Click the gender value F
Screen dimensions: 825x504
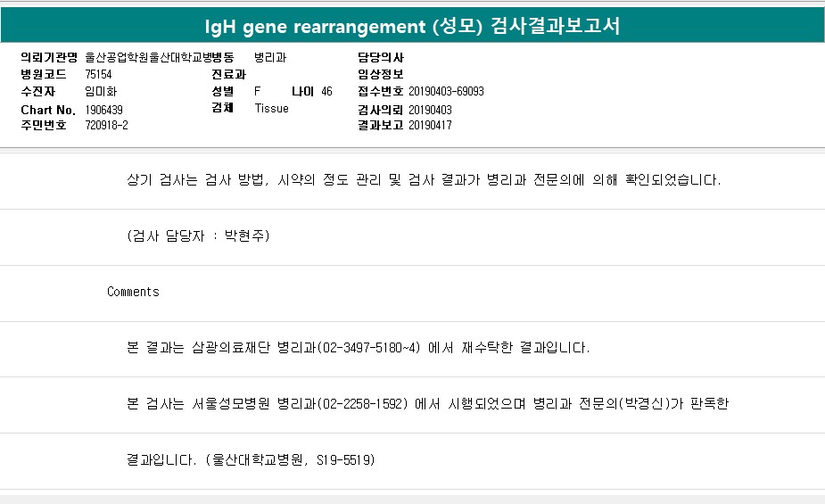pyautogui.click(x=258, y=92)
